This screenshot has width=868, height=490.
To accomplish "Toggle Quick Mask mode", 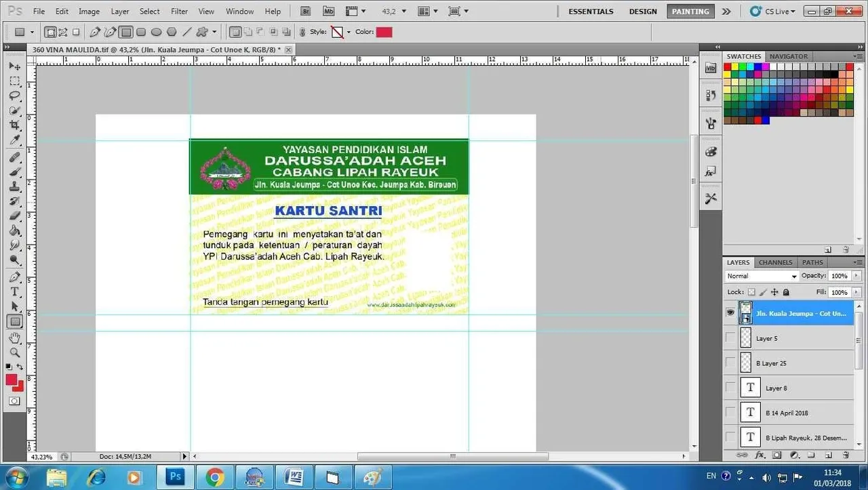I will 14,401.
